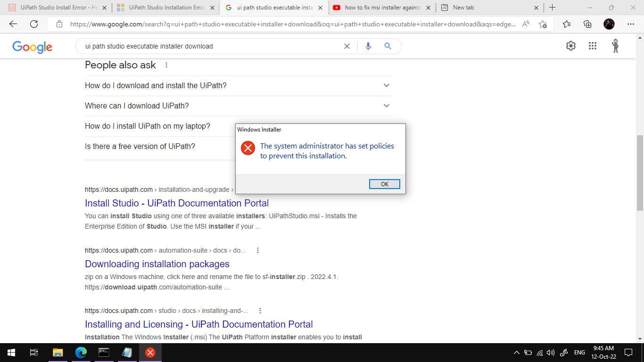Open the notification center icon
The height and width of the screenshot is (362, 644).
[x=628, y=353]
